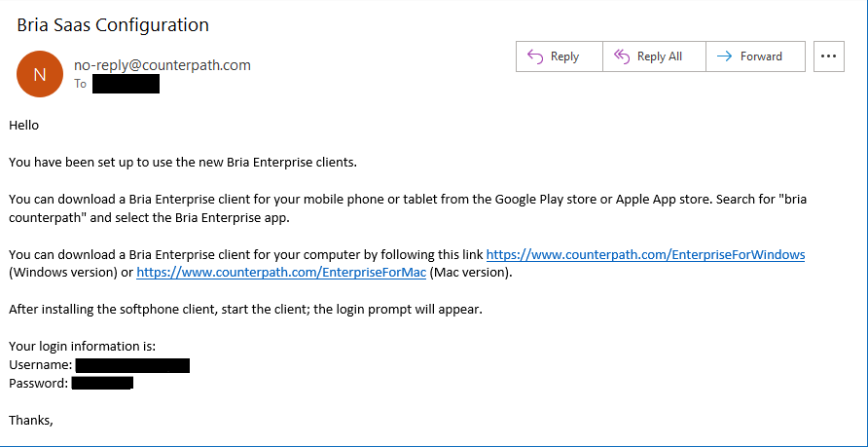The image size is (868, 447).
Task: Click the line starting "After installing the softphone client"
Action: 246,310
